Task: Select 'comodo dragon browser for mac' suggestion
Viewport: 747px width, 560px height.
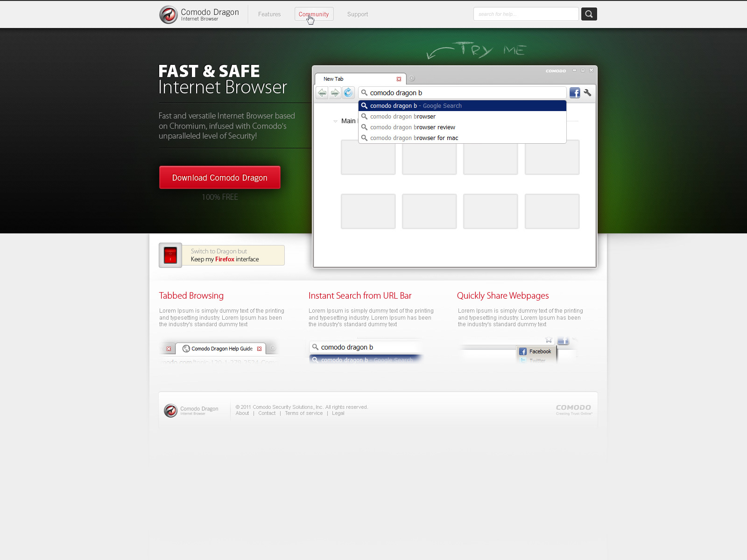Action: [x=462, y=138]
